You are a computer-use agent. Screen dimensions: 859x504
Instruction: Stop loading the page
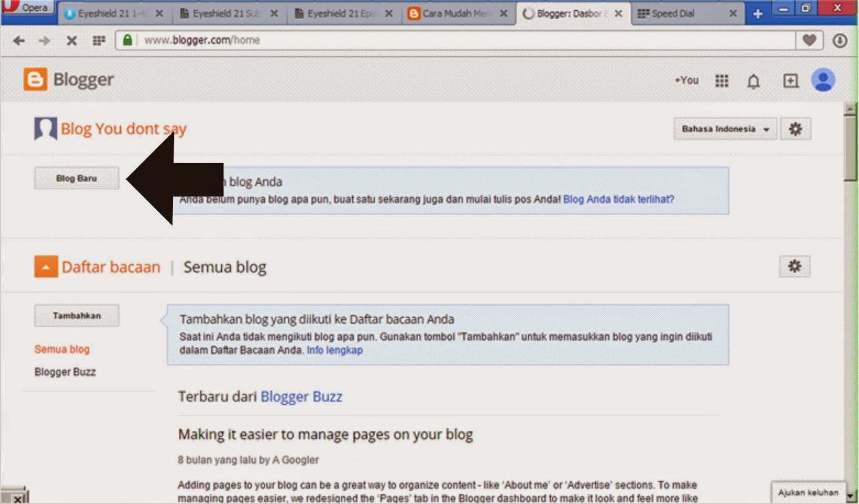click(x=71, y=40)
